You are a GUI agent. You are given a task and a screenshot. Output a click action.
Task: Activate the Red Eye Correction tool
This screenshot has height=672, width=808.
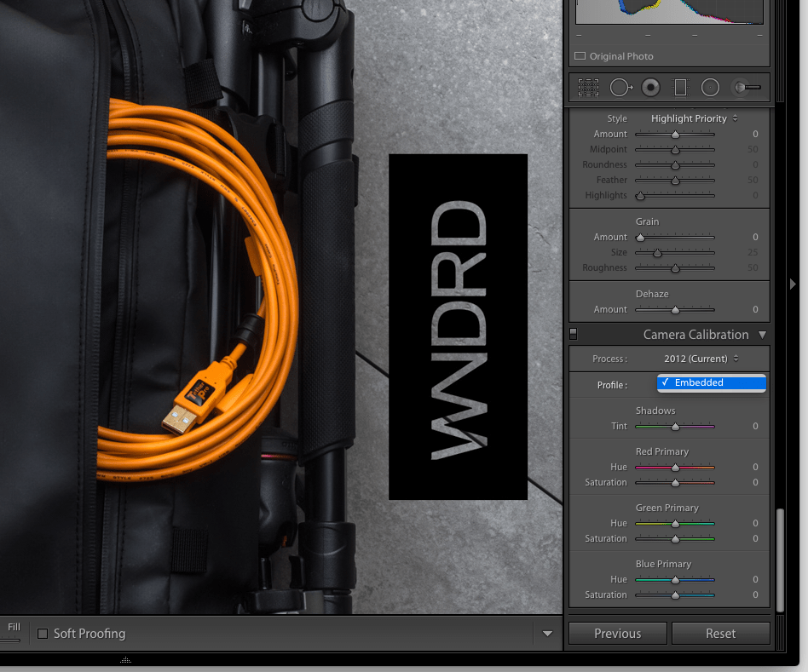click(652, 87)
